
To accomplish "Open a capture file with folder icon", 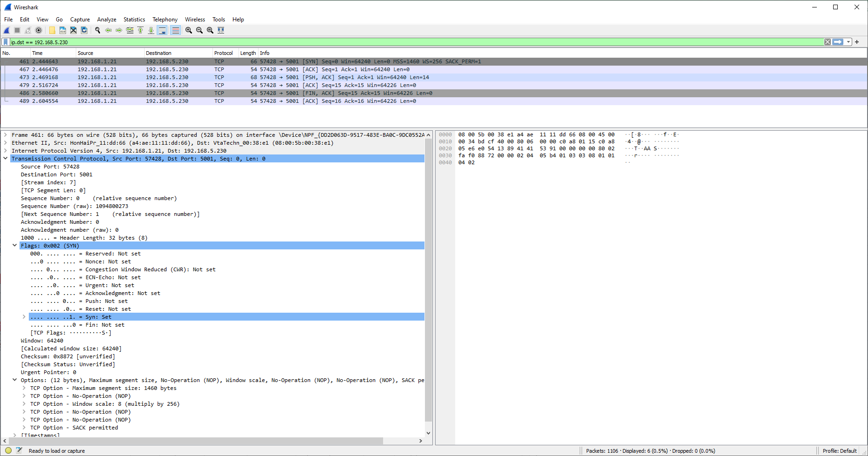I will coord(52,30).
